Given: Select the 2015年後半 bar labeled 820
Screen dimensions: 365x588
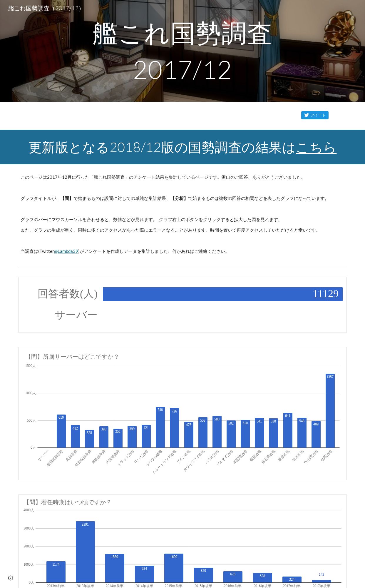Looking at the screenshot, I should tap(203, 575).
